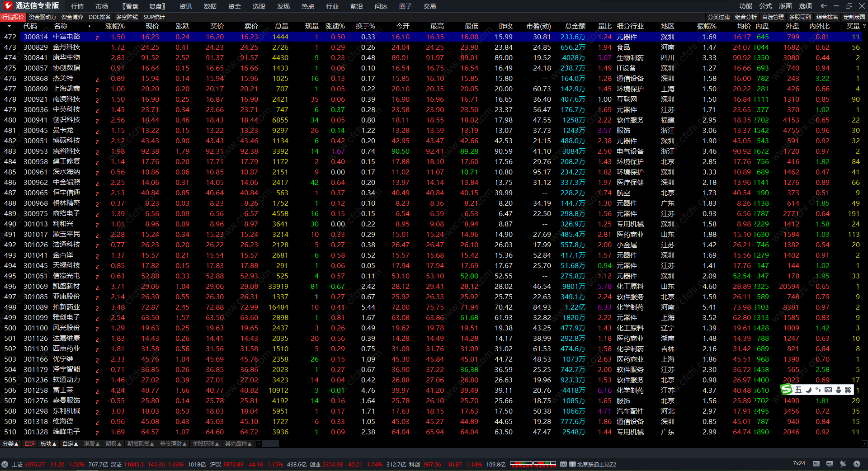868x471 pixels.
Task: Click the lightning bolt icon in status bar
Action: click(857, 464)
